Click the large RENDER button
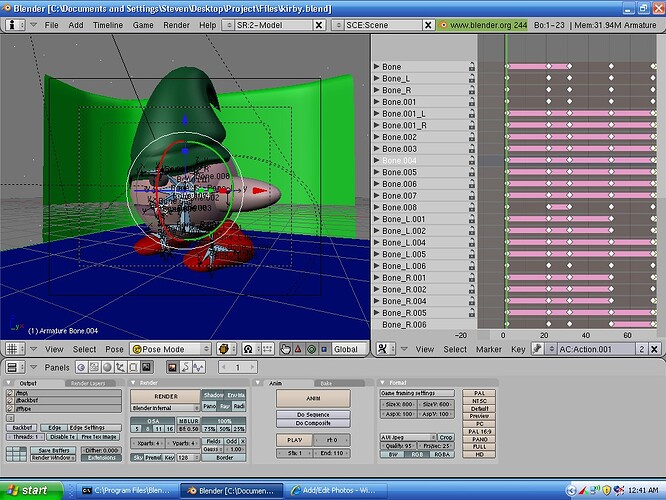The image size is (666, 500). click(x=165, y=396)
